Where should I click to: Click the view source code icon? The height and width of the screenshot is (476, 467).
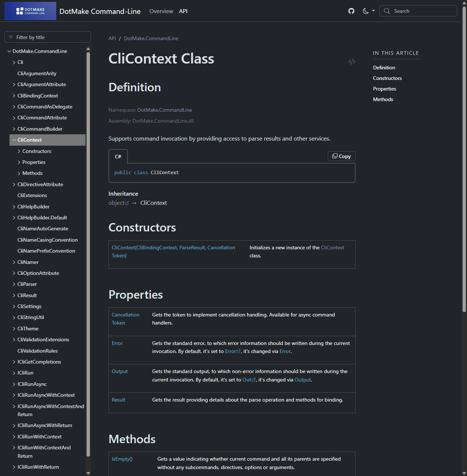(352, 61)
